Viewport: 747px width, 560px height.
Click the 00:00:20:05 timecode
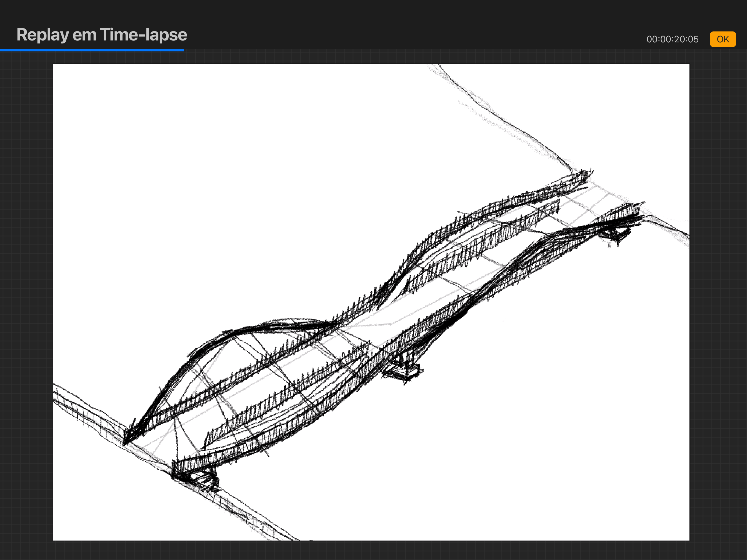[x=672, y=39]
